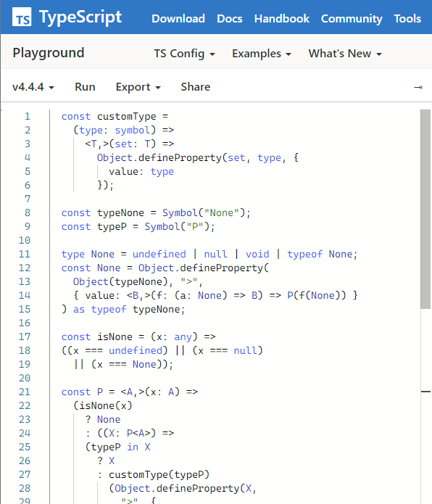Click the TypeScript TS logo icon
Image resolution: width=432 pixels, height=504 pixels.
tap(22, 17)
